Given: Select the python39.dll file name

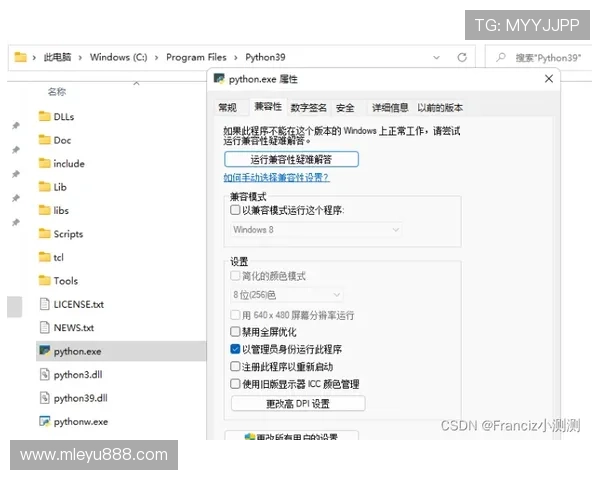Looking at the screenshot, I should 81,398.
